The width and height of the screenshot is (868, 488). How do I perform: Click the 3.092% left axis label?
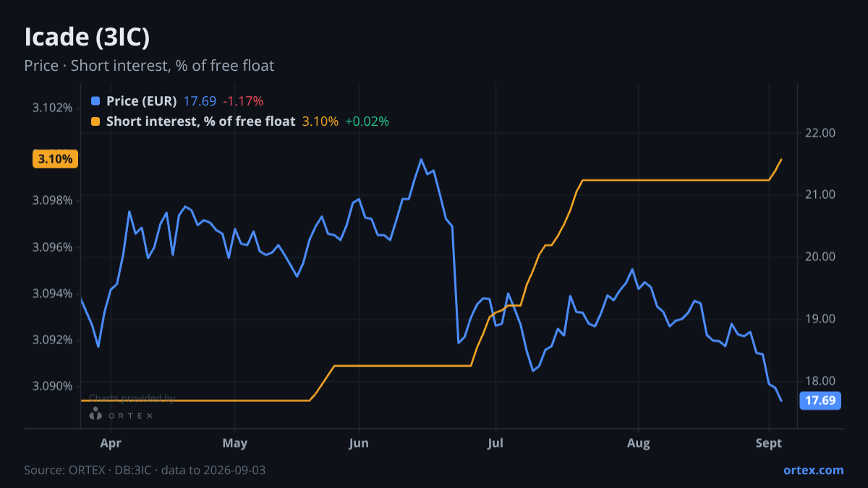click(x=54, y=340)
